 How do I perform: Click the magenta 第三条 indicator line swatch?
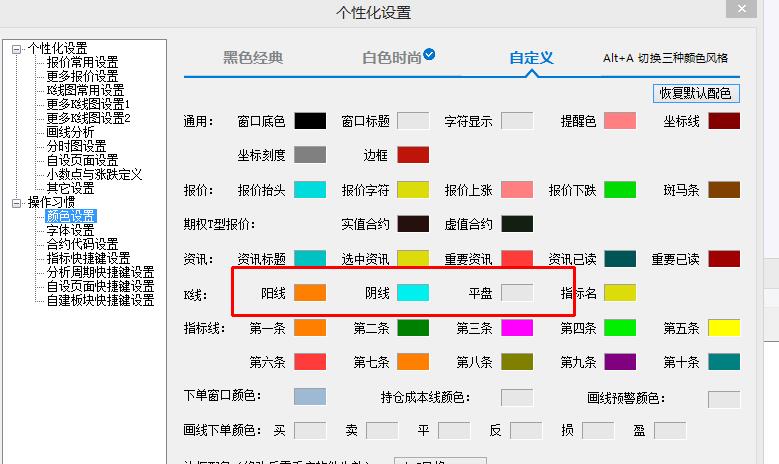click(x=517, y=328)
